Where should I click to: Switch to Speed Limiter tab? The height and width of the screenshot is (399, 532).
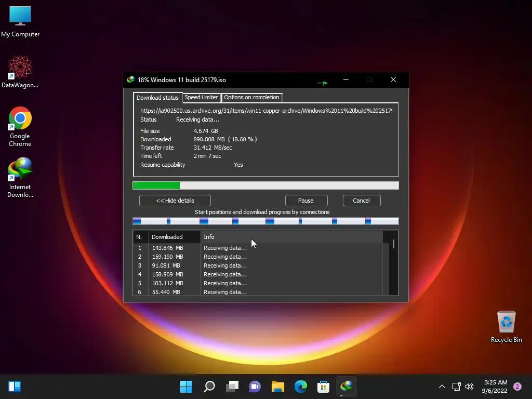[x=201, y=97]
